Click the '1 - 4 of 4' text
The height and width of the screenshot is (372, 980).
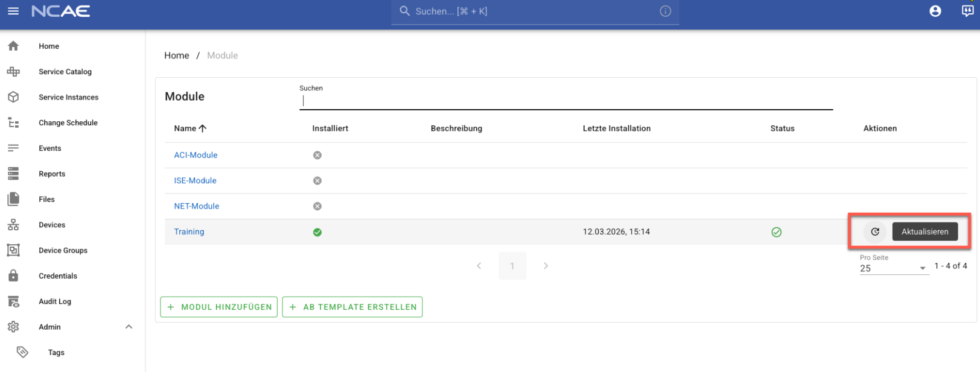tap(950, 266)
